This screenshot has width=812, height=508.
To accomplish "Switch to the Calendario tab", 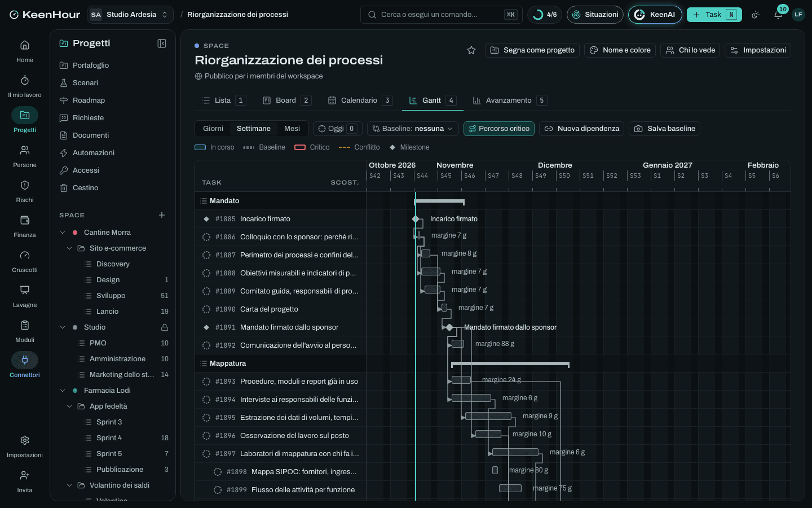I will (x=360, y=100).
